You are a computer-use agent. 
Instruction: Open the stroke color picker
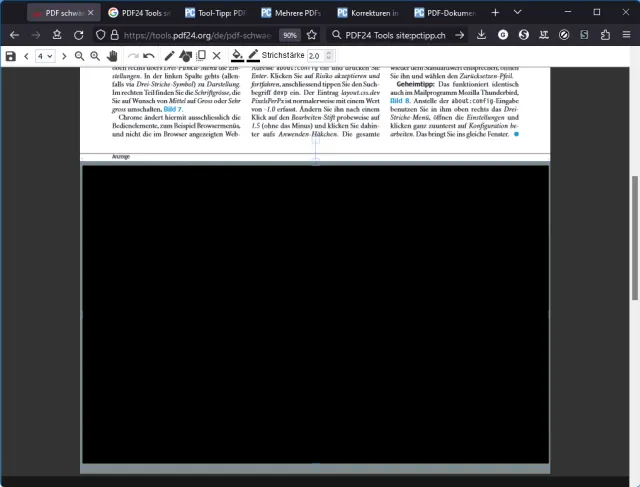(253, 56)
